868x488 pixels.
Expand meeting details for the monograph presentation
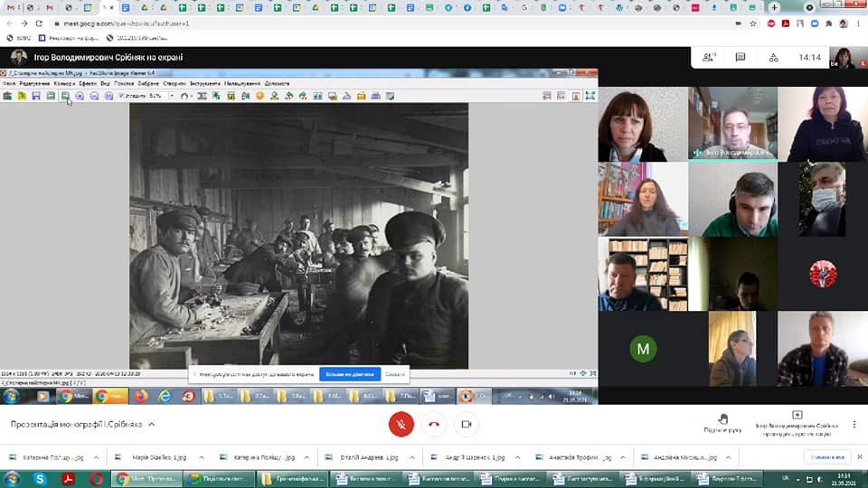pyautogui.click(x=152, y=424)
